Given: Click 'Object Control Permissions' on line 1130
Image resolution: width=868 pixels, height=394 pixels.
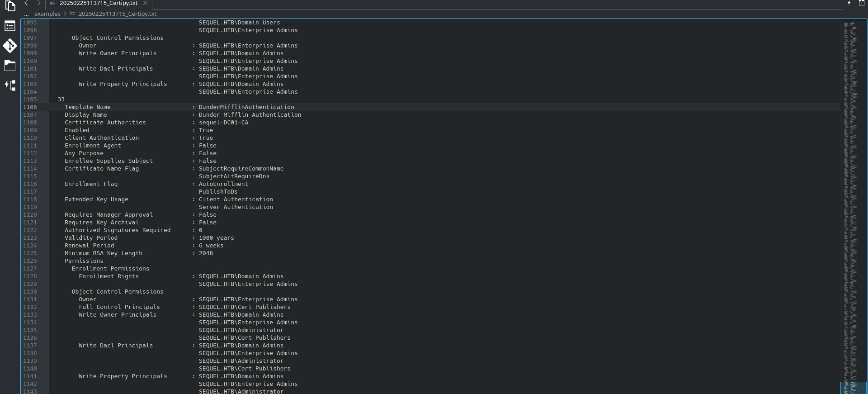Looking at the screenshot, I should (x=118, y=292).
